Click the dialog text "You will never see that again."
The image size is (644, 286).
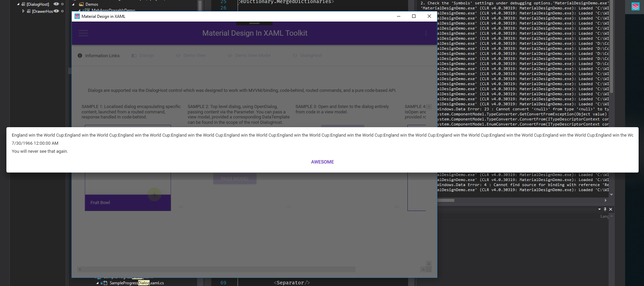(x=40, y=151)
